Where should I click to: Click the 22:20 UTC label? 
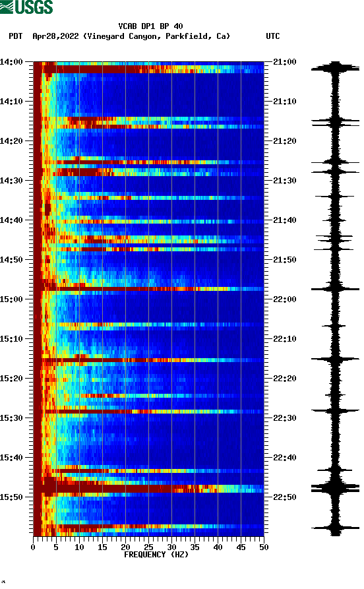coord(285,379)
